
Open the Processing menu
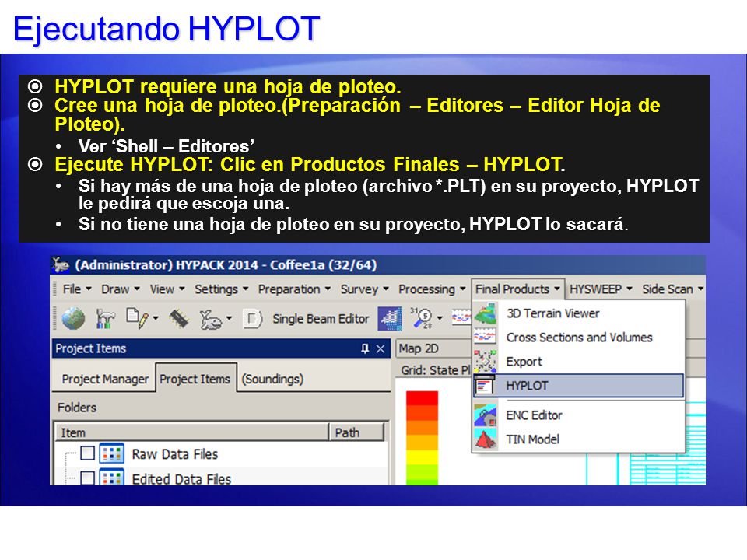point(432,289)
